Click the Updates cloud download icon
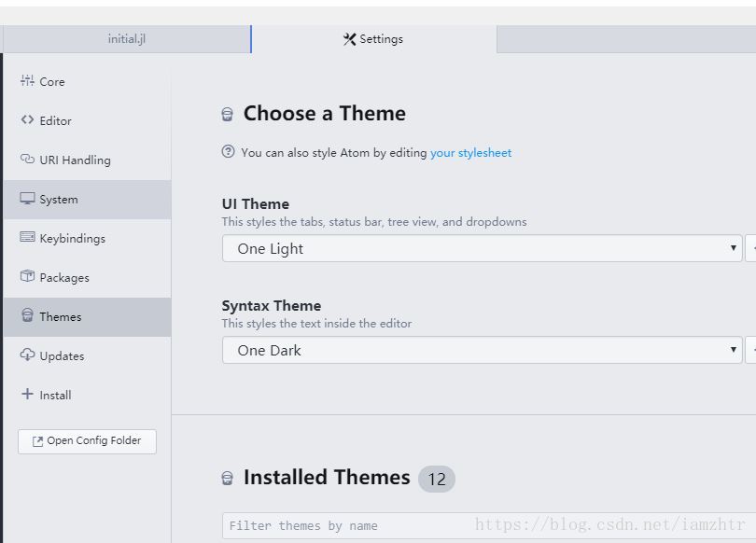The image size is (756, 543). tap(27, 355)
